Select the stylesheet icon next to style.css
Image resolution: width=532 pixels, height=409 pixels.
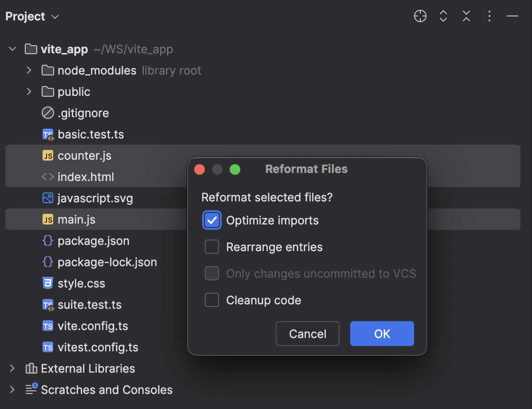pos(48,283)
